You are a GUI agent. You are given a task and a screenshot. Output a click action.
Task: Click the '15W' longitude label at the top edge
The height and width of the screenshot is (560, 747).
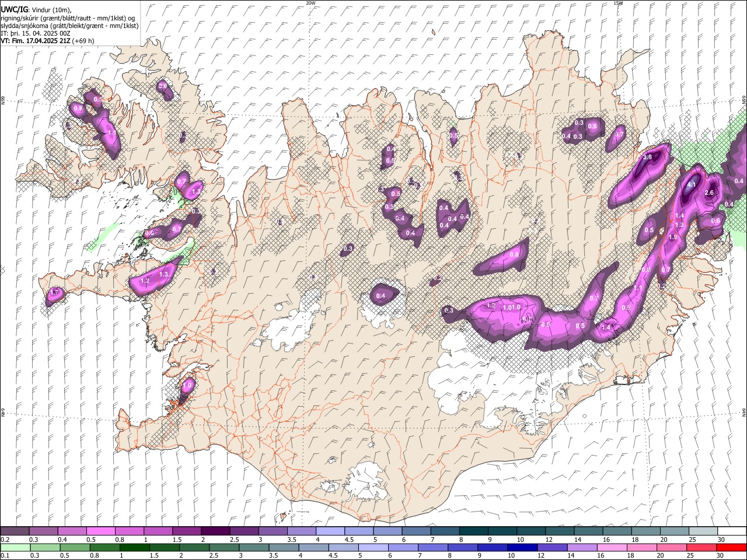(618, 3)
